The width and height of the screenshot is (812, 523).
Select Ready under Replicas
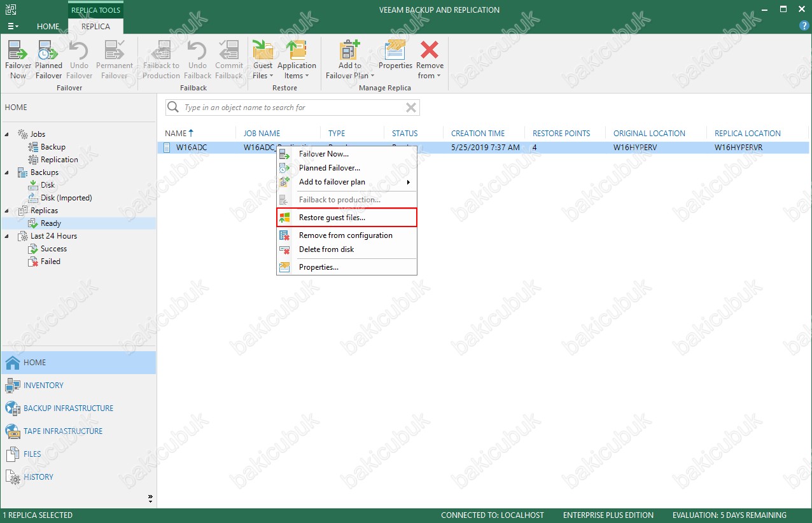[x=51, y=223]
